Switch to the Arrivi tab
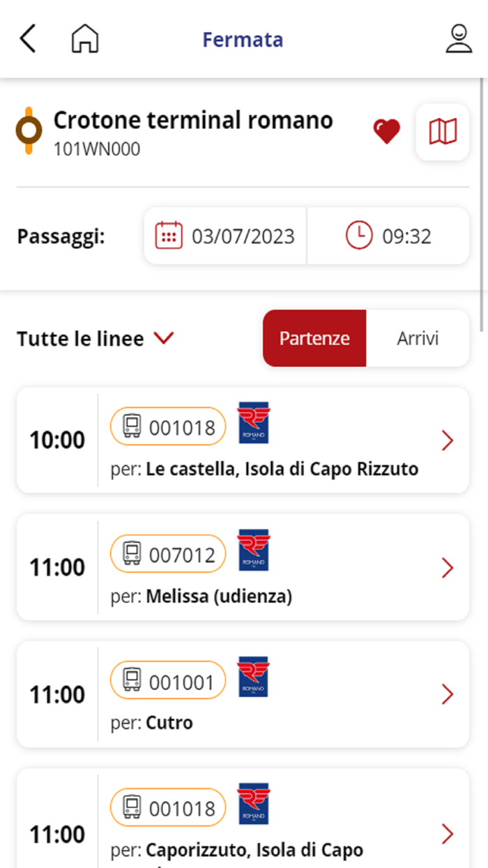 (418, 338)
